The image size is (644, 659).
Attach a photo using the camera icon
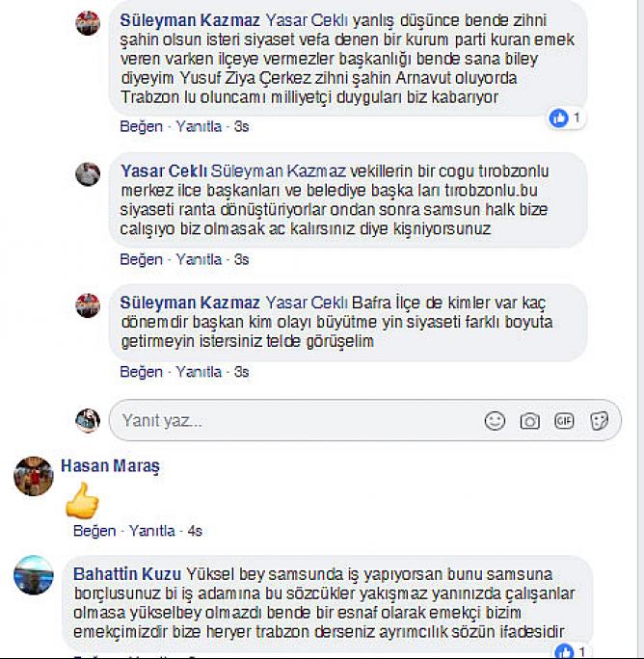click(529, 421)
